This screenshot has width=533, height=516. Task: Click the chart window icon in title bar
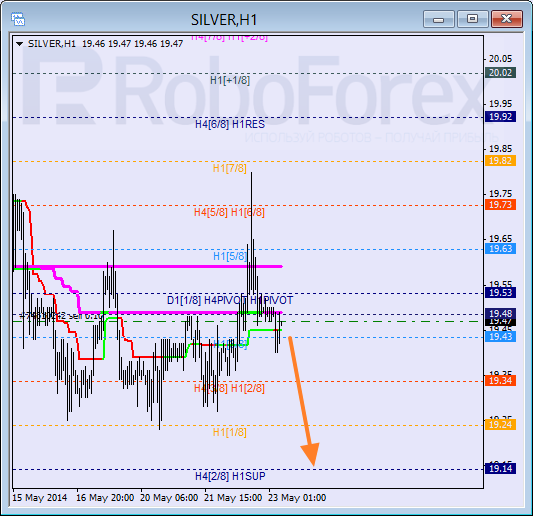[x=18, y=19]
